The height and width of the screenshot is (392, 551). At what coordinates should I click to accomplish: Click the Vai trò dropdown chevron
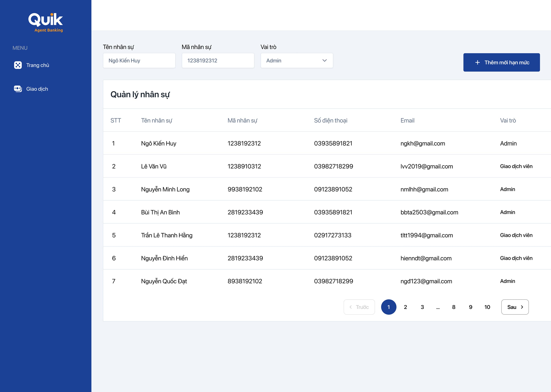pos(325,61)
